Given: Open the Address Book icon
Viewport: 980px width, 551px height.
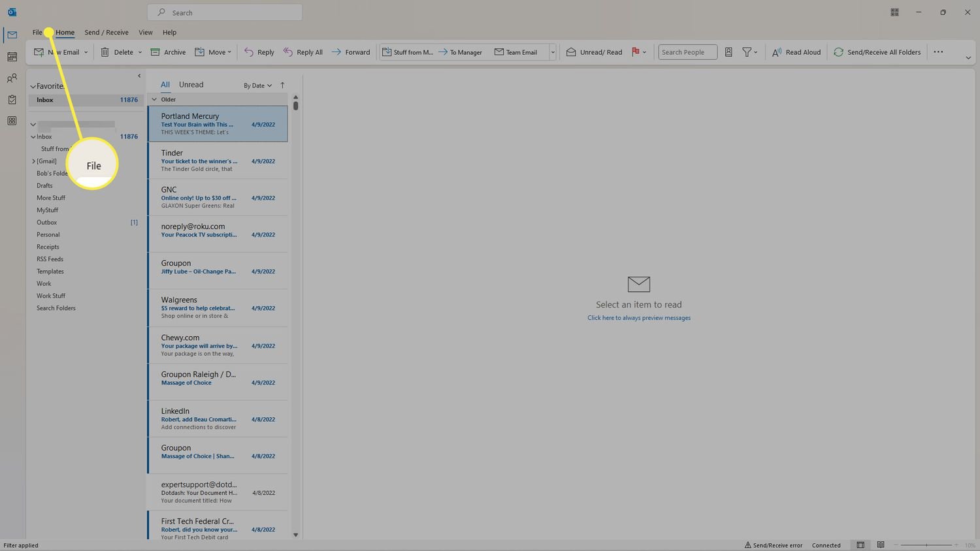Looking at the screenshot, I should click(x=728, y=52).
